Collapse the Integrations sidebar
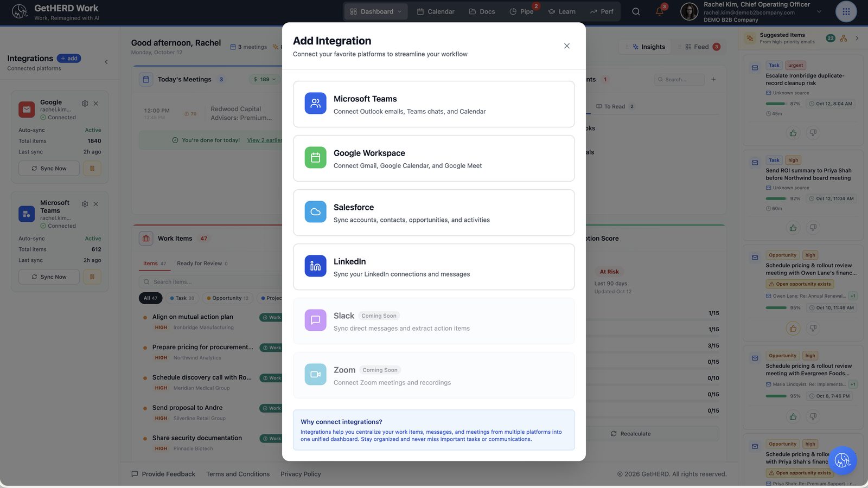Viewport: 868px width, 488px height. tap(106, 62)
